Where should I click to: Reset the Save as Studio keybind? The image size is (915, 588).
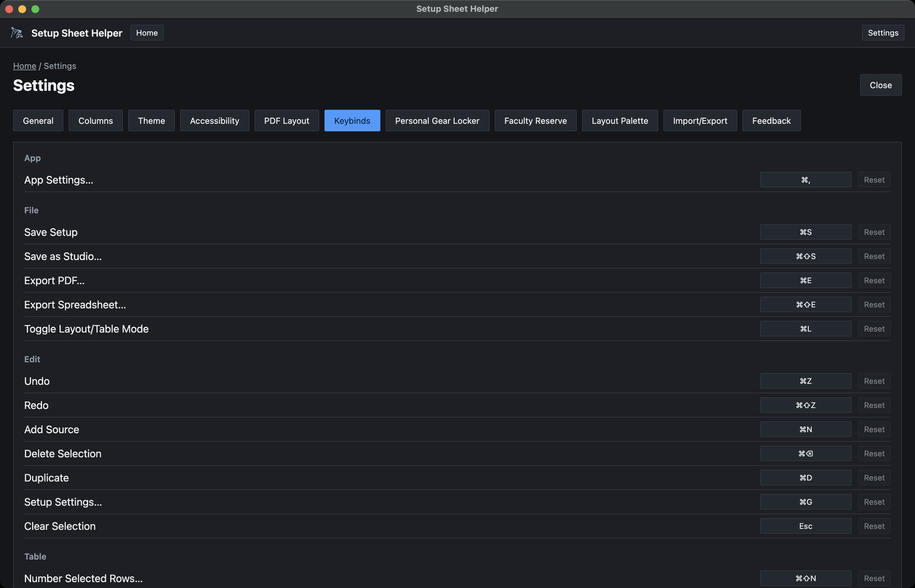(874, 257)
